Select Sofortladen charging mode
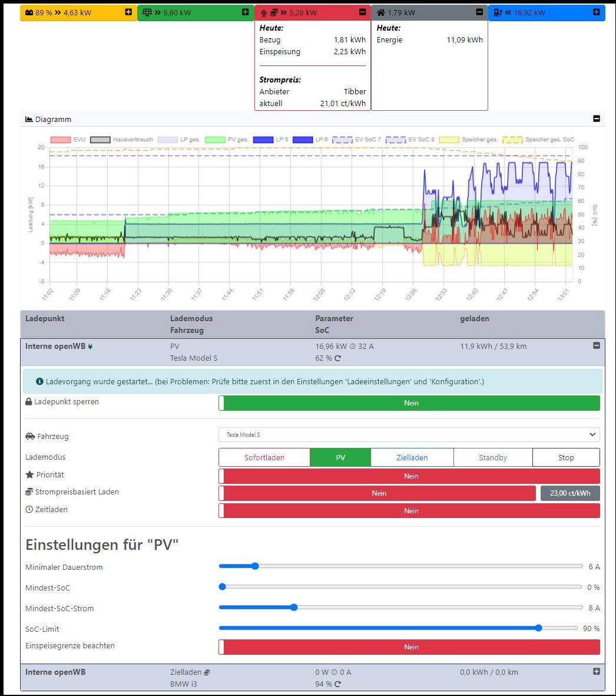This screenshot has width=616, height=696. (264, 457)
